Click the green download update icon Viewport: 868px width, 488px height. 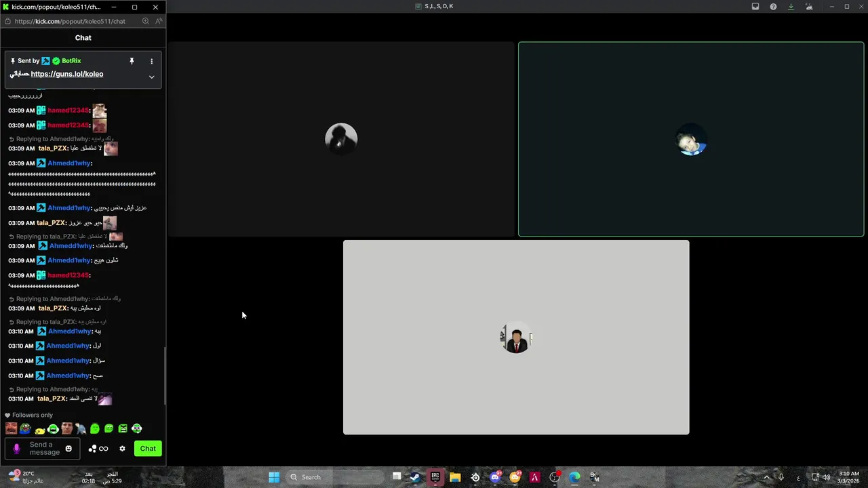pos(791,7)
